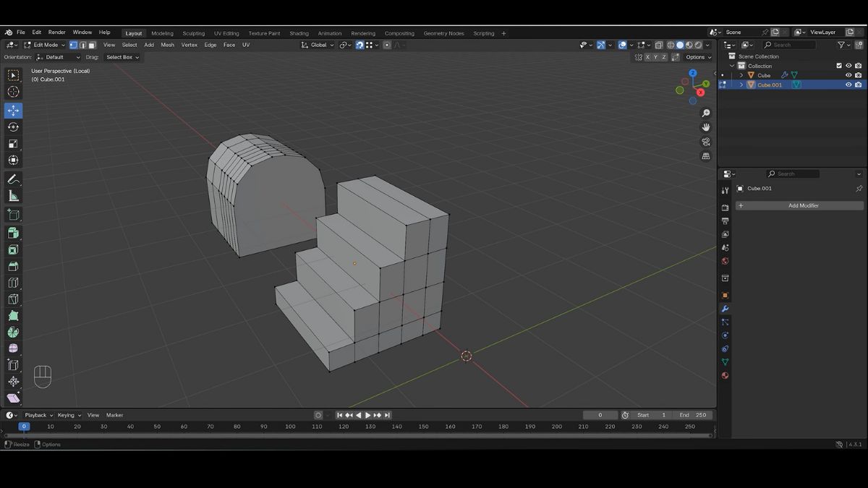
Task: Open the Output properties tab
Action: (725, 221)
